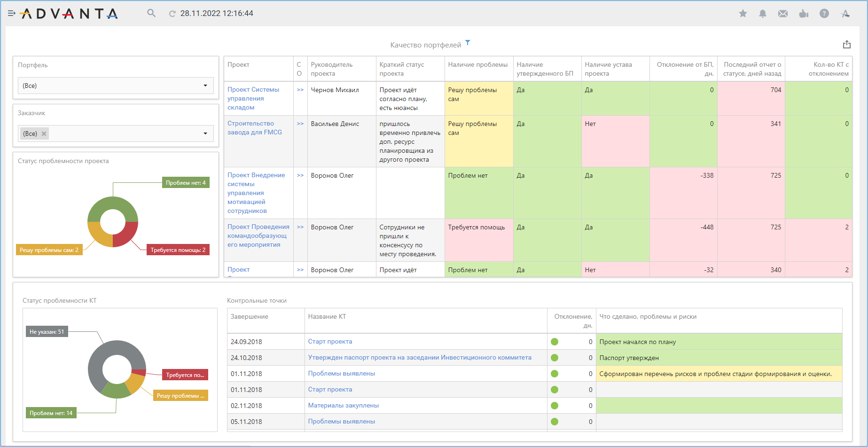Expand the Заказчик dropdown arrow
This screenshot has height=447, width=868.
[x=205, y=133]
